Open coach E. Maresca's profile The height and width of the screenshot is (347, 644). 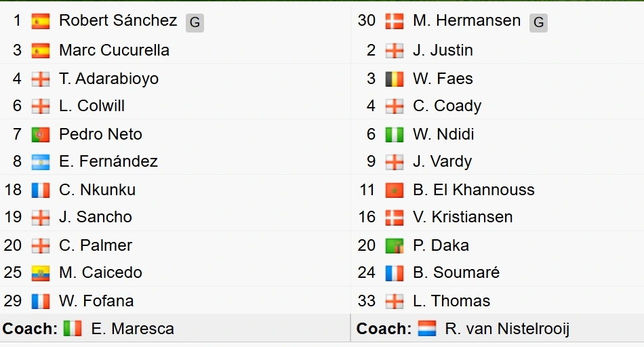point(132,329)
